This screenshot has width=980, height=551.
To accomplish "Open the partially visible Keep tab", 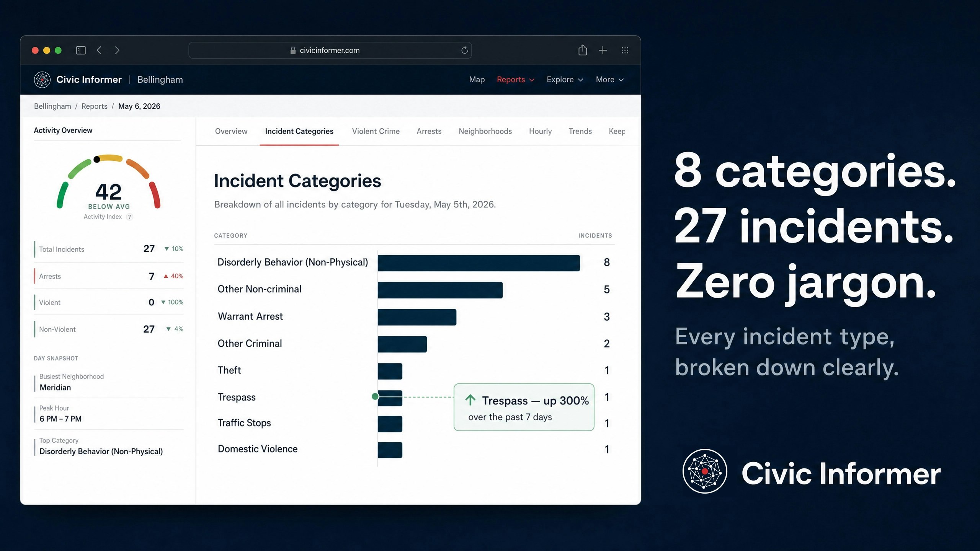I will point(617,131).
